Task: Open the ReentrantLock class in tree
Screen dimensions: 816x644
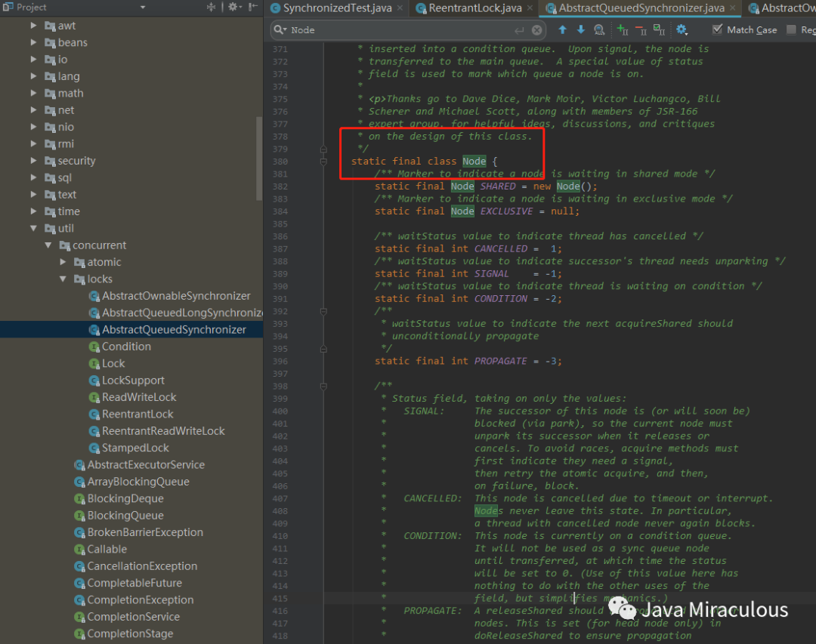Action: (138, 414)
